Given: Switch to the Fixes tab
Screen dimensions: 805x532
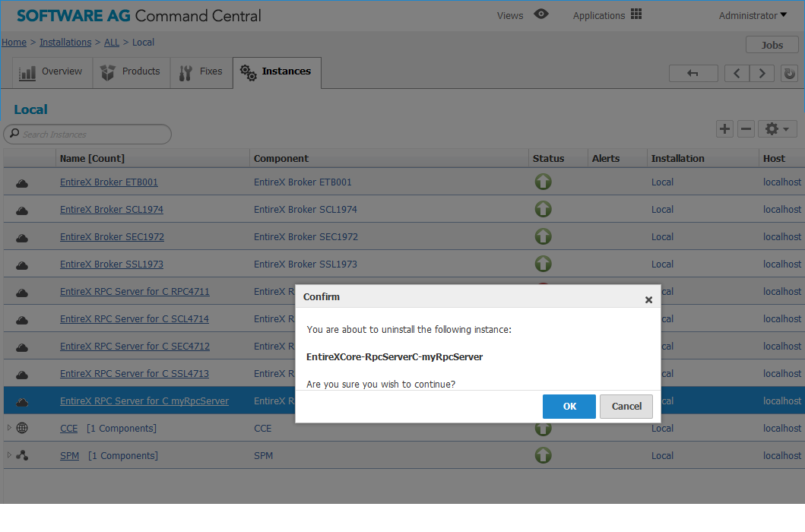Looking at the screenshot, I should 201,72.
